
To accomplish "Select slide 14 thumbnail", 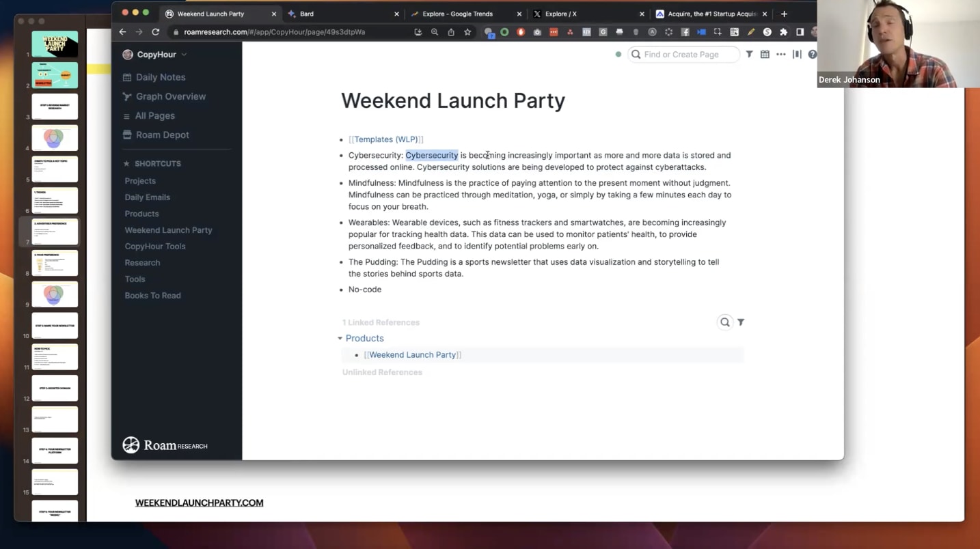I will click(x=55, y=451).
